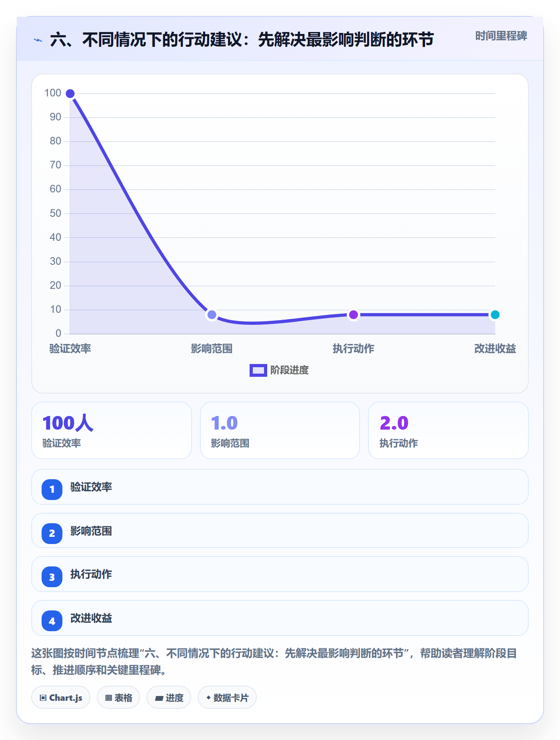Image resolution: width=560 pixels, height=740 pixels.
Task: Click the 时间里程碑 label in header
Action: tap(501, 36)
